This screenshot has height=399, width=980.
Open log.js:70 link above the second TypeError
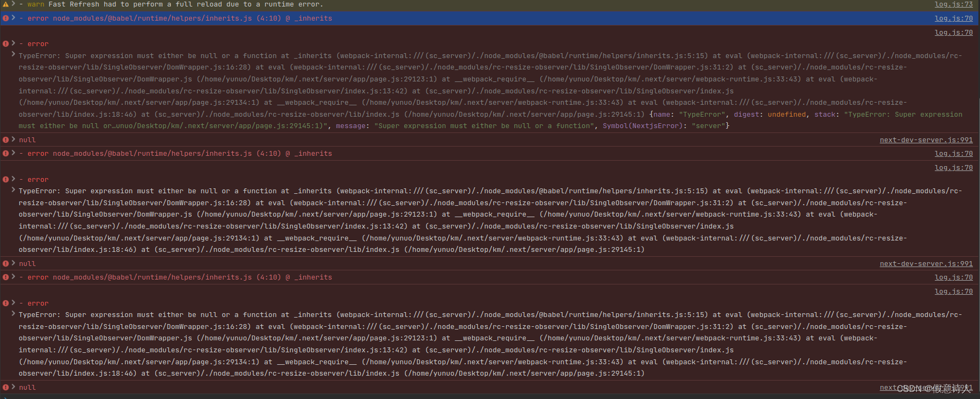[x=953, y=168]
